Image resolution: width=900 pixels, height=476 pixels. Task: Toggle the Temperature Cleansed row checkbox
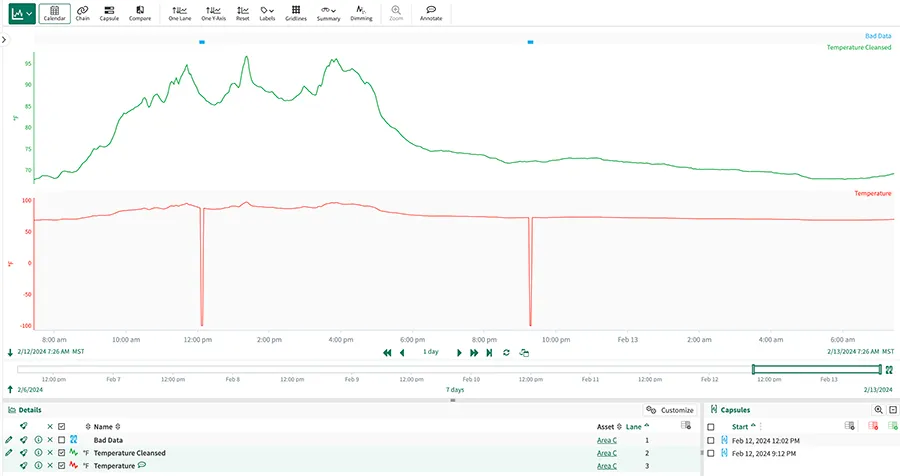(x=61, y=452)
